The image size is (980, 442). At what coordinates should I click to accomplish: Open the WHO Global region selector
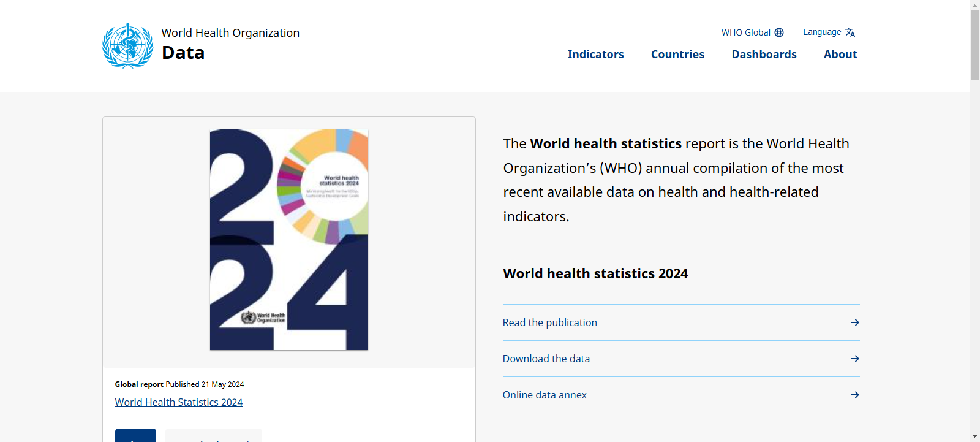[x=745, y=32]
